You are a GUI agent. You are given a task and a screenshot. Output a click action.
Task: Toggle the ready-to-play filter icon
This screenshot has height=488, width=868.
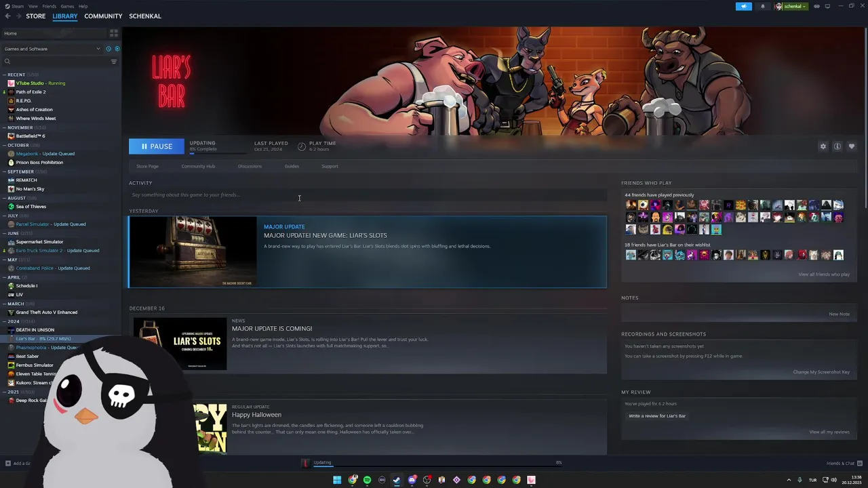pos(117,49)
